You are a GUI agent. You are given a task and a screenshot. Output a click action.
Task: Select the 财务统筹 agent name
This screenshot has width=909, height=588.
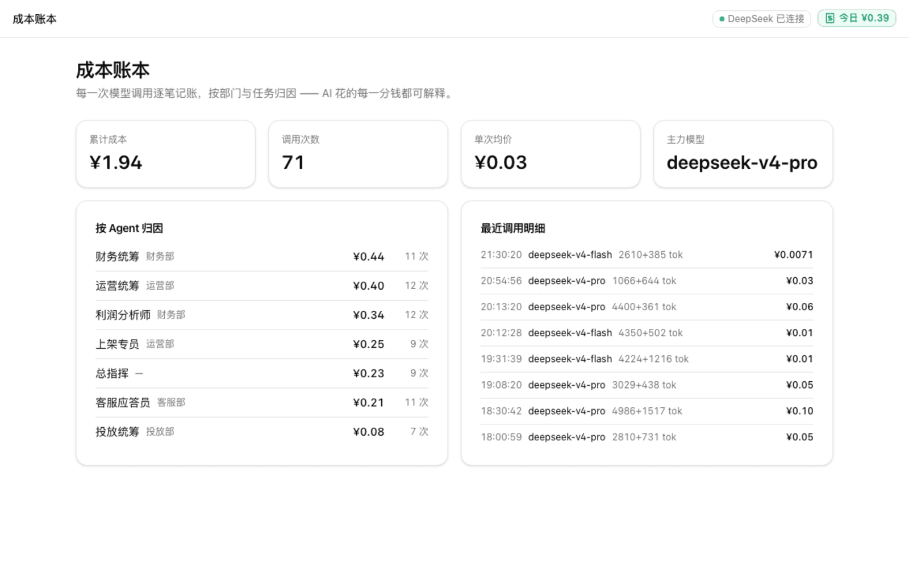[117, 257]
